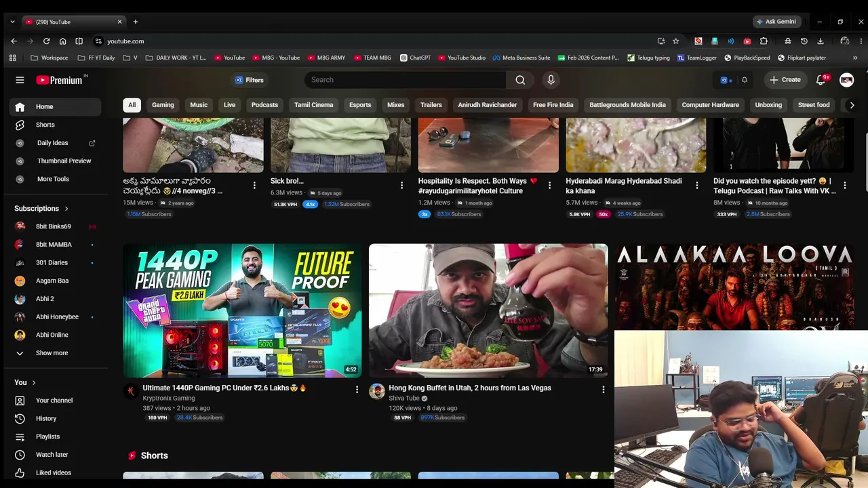Open the Abhi Honeybee subscription channel
868x488 pixels.
point(54,317)
